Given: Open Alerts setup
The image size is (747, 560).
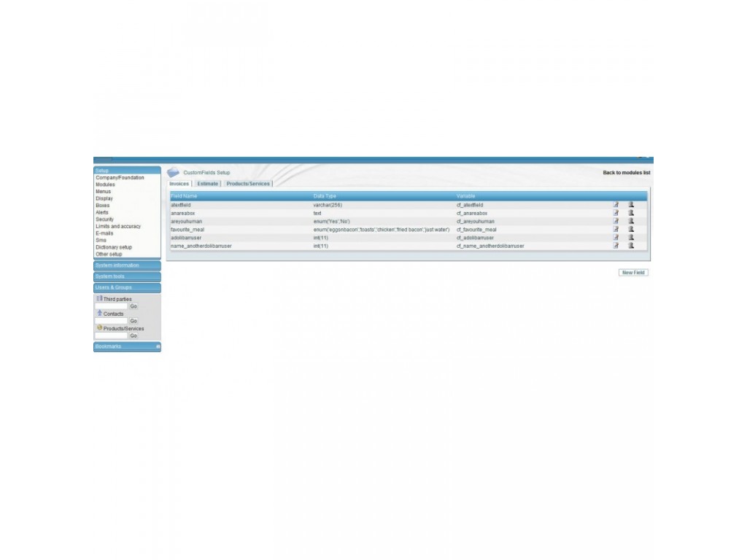Looking at the screenshot, I should [x=102, y=212].
